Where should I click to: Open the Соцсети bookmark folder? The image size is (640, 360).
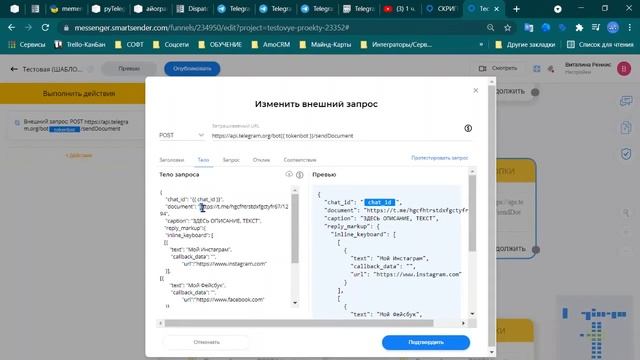click(171, 44)
